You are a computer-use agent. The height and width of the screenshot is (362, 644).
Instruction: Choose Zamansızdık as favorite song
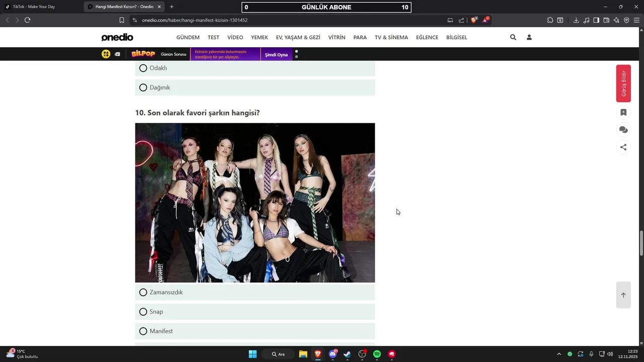255,292
